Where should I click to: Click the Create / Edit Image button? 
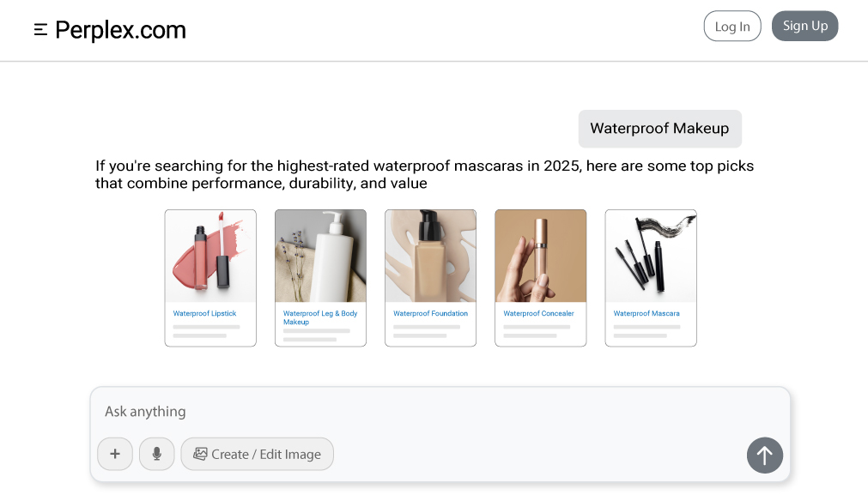[x=257, y=454]
